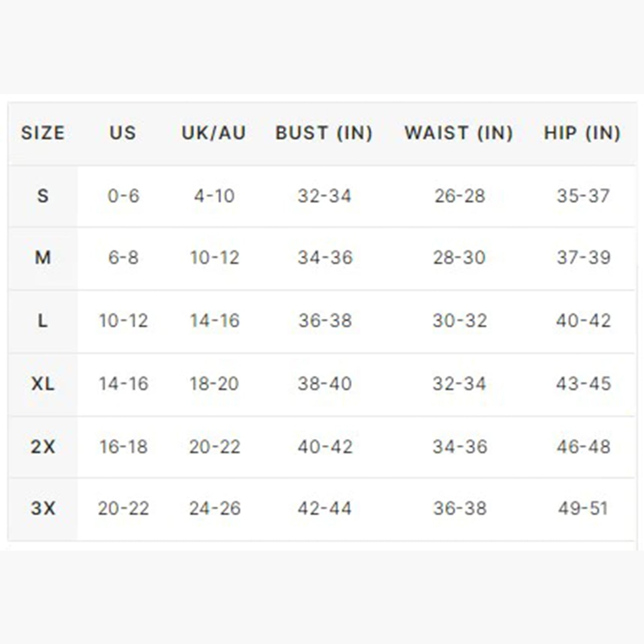
Task: Click the XL size row label
Action: 43,384
